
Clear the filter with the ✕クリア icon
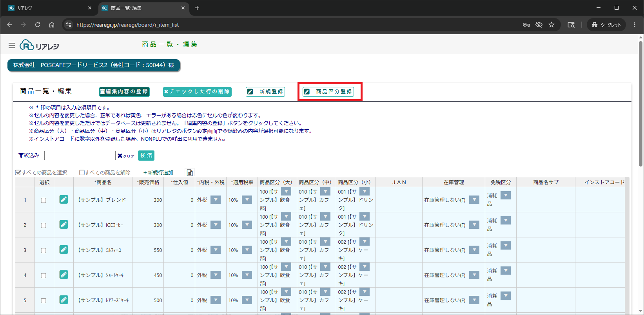(126, 156)
